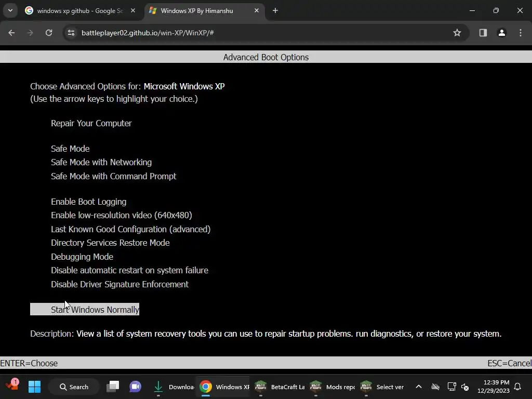Open the purple video chat taskbar icon
The image size is (532, 399).
[135, 387]
